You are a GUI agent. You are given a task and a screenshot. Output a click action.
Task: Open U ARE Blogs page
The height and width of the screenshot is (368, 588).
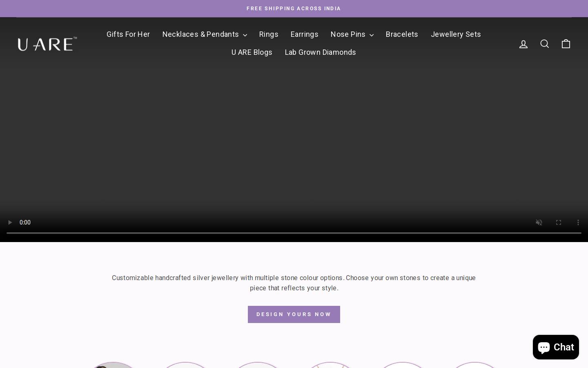click(252, 52)
